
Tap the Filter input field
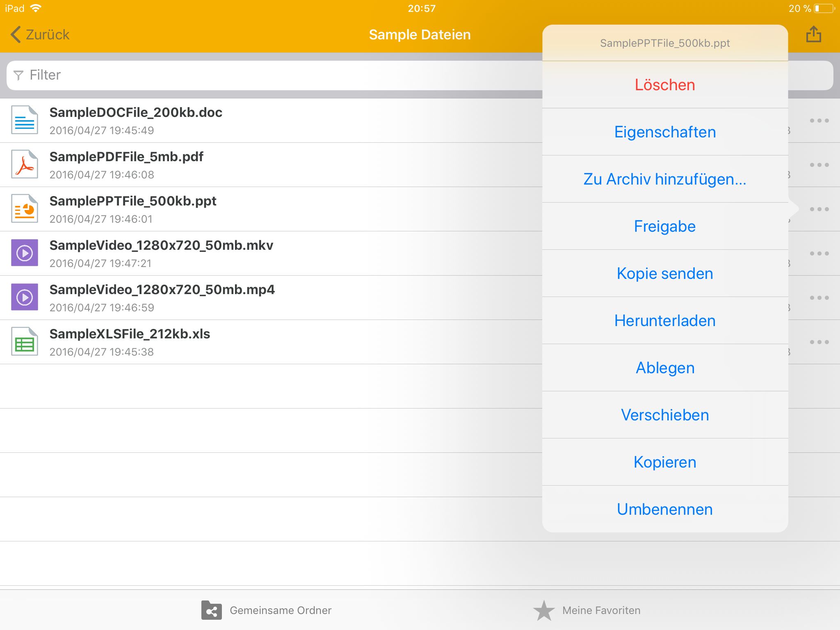coord(271,75)
